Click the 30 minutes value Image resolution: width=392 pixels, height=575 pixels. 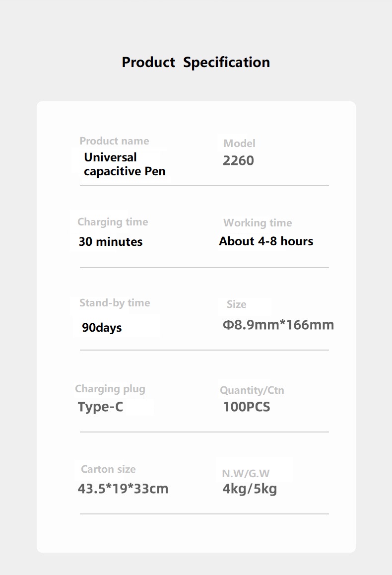tap(111, 242)
